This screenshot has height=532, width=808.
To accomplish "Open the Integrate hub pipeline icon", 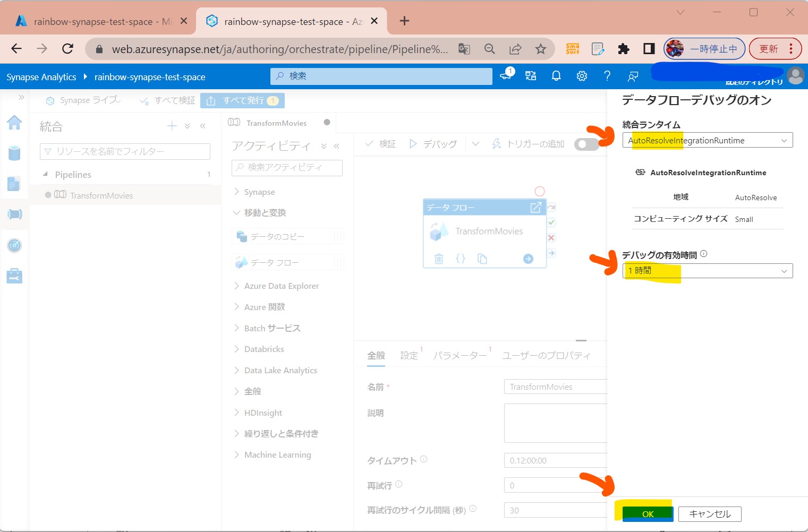I will (14, 214).
